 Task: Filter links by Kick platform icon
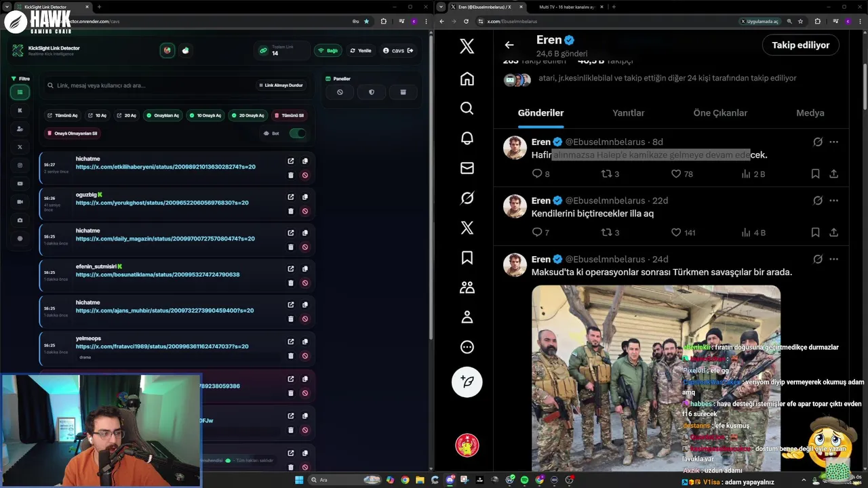click(20, 110)
